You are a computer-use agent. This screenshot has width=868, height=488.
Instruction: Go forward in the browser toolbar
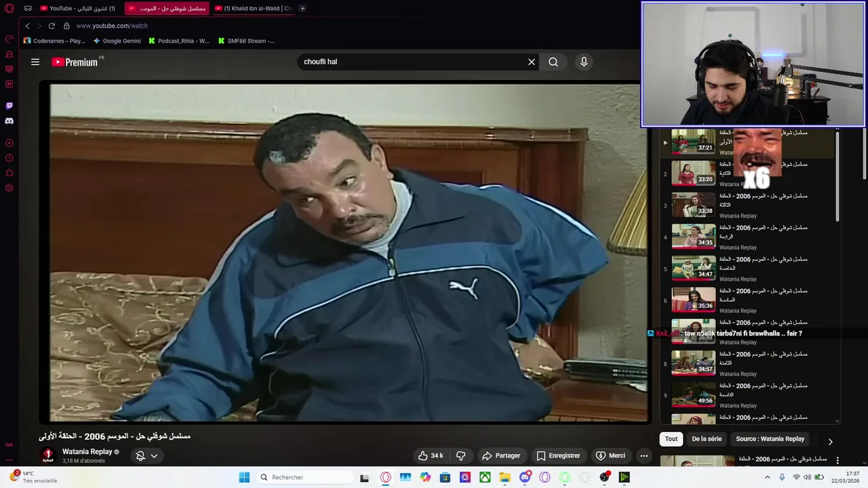coord(39,26)
